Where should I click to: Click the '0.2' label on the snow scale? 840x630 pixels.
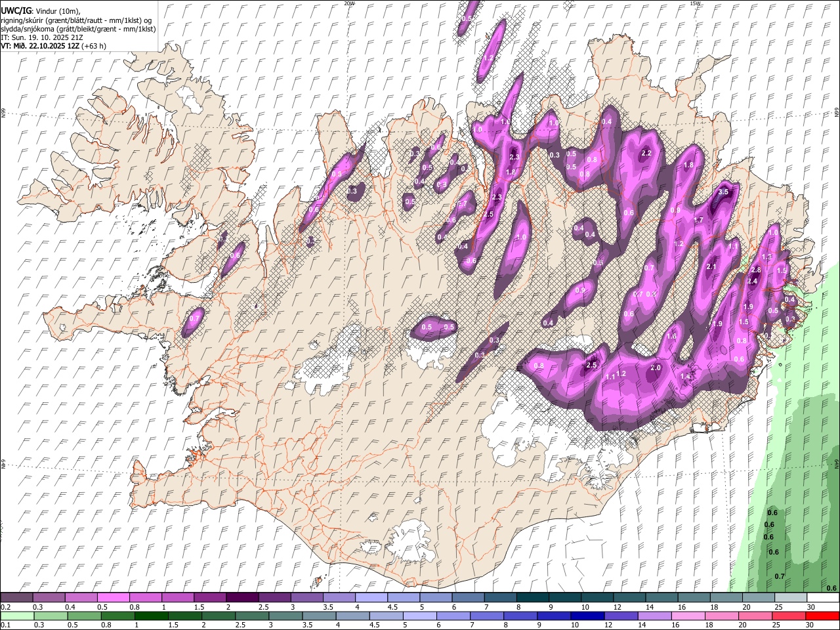[5, 607]
